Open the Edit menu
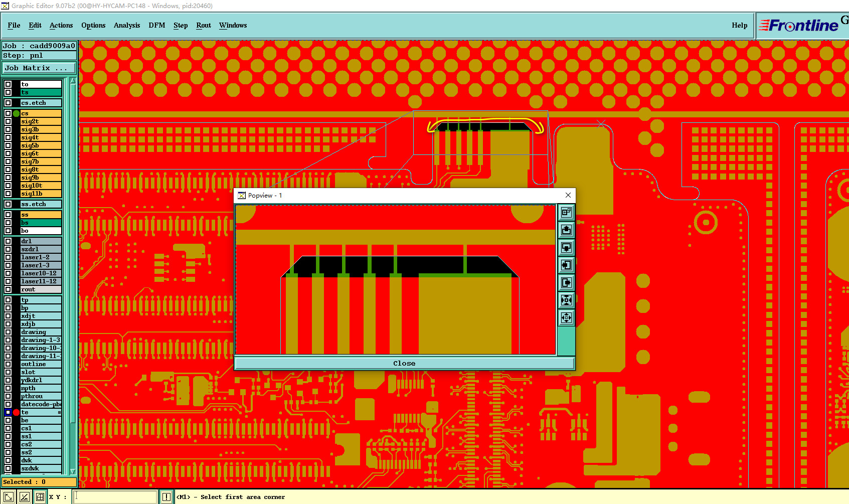The image size is (849, 504). tap(35, 25)
